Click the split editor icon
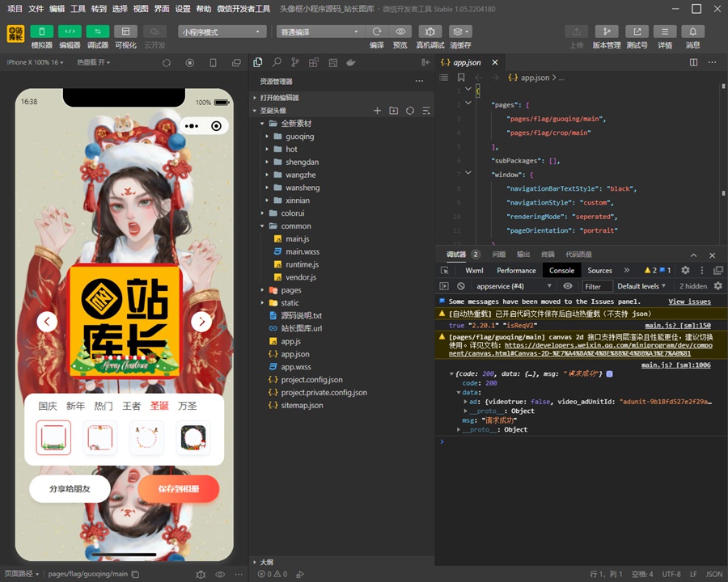728x582 pixels. point(695,62)
